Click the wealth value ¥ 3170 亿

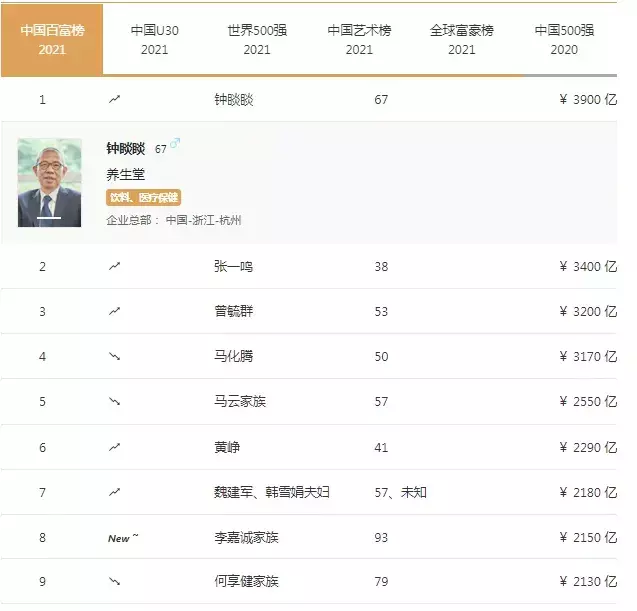pos(588,357)
